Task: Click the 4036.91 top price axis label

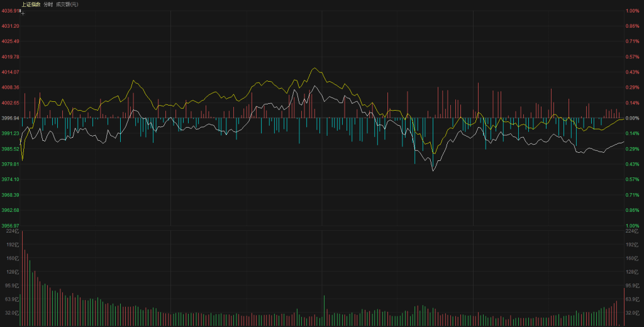Action: click(10, 11)
